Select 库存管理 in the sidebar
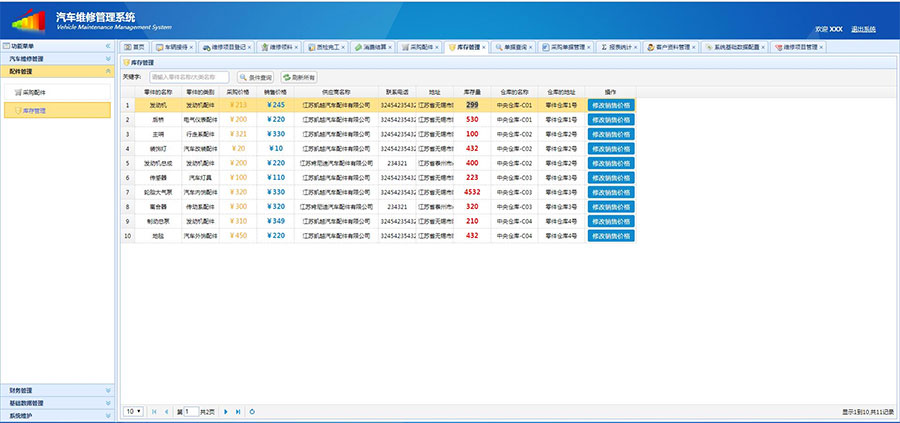 pyautogui.click(x=34, y=110)
